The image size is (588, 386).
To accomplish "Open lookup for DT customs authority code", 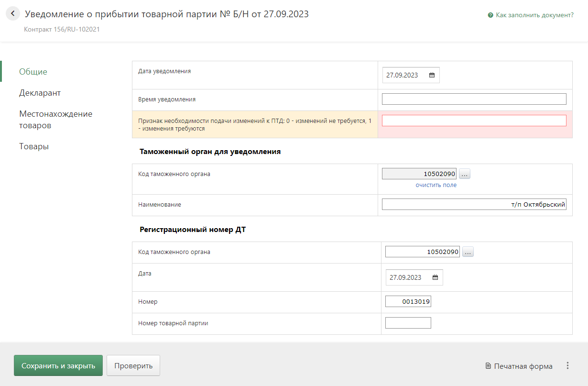I will click(x=468, y=252).
